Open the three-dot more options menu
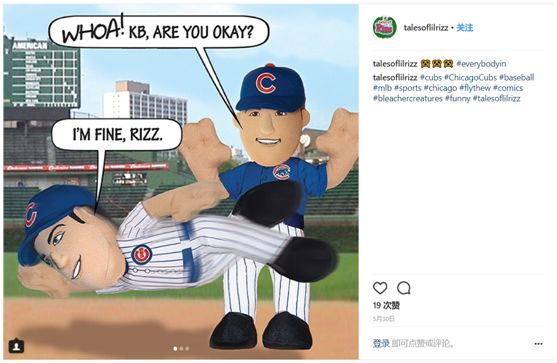The width and height of the screenshot is (557, 363). 538,344
